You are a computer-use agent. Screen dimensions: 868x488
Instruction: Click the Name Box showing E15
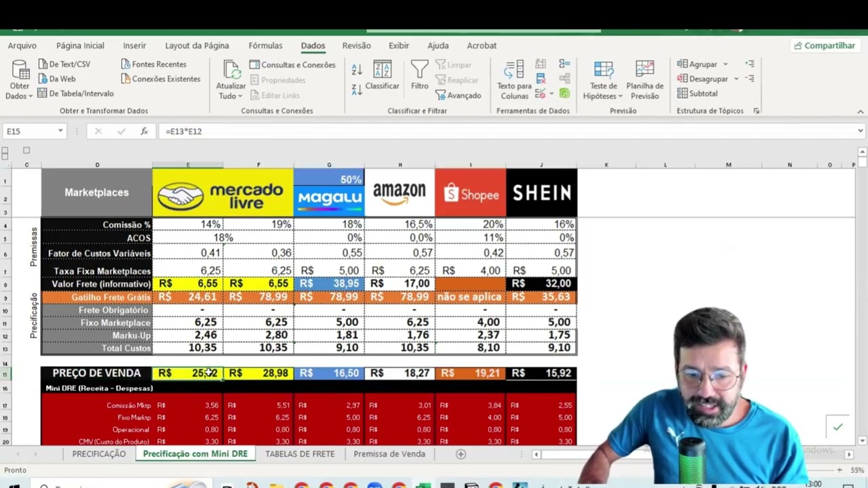[x=30, y=131]
